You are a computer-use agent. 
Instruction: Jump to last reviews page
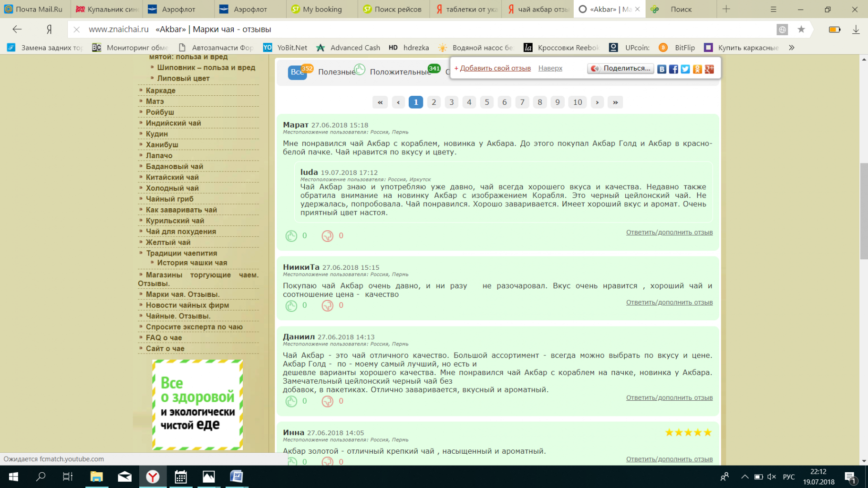[x=615, y=102]
